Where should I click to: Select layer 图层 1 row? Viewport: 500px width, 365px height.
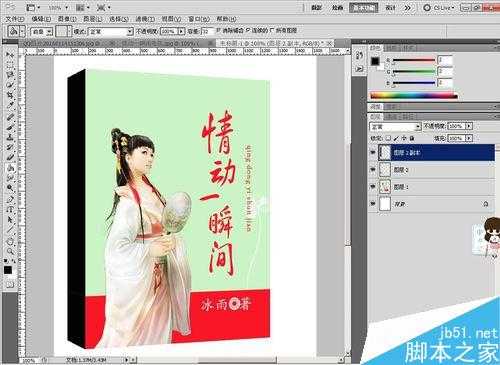pyautogui.click(x=432, y=187)
